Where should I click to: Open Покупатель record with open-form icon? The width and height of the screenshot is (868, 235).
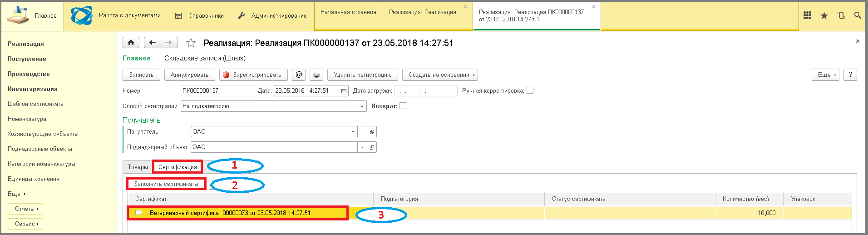pyautogui.click(x=372, y=132)
